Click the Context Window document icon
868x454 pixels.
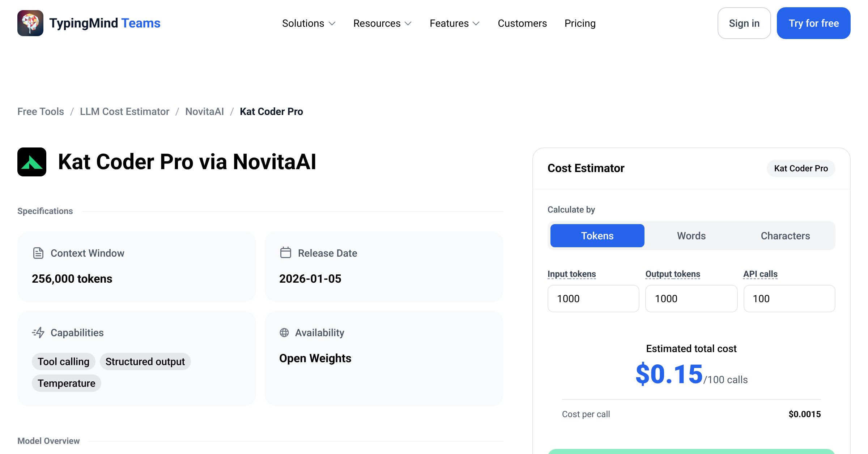tap(38, 253)
